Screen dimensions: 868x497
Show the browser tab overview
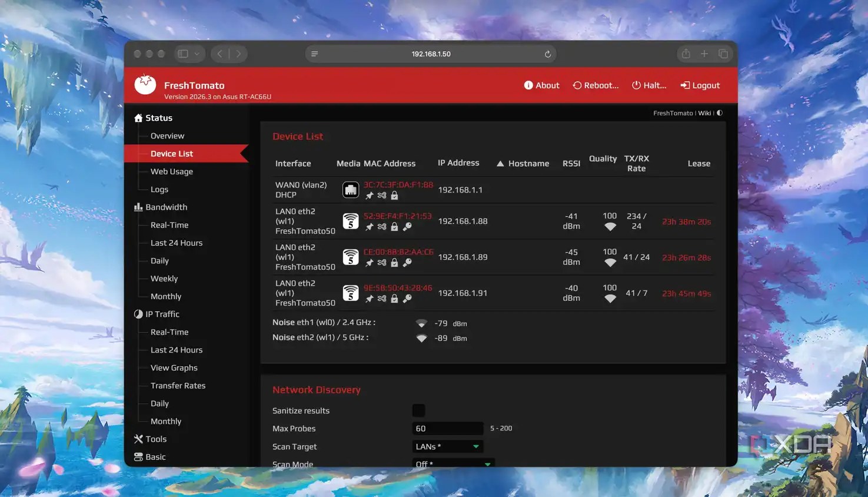723,54
